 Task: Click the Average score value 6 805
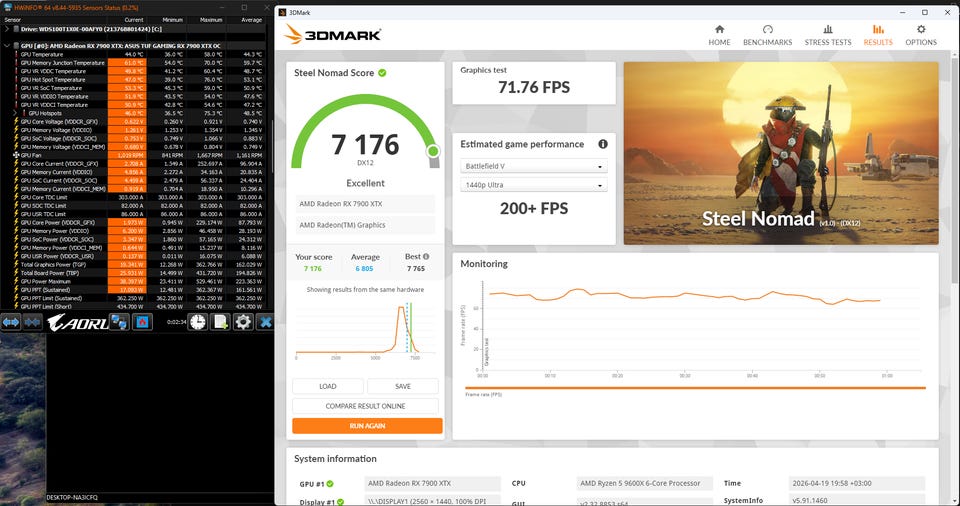point(364,268)
